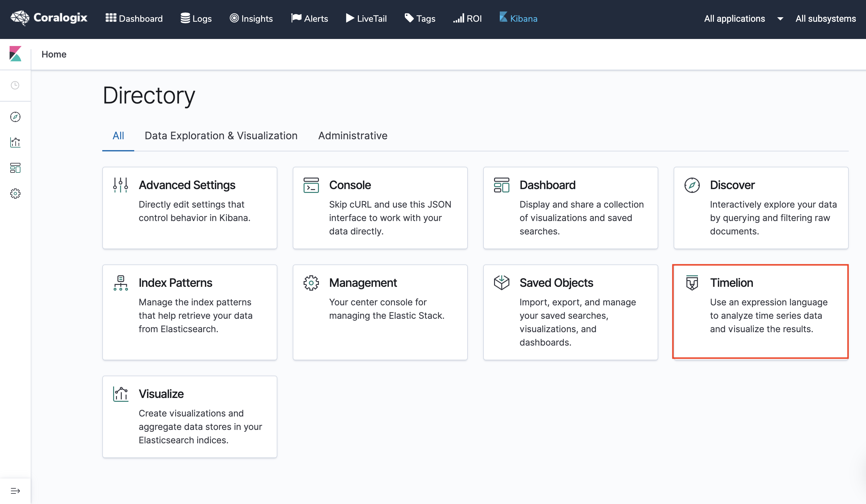Click 'Skip cURL and use this JSON' description
The height and width of the screenshot is (504, 866).
pos(390,218)
